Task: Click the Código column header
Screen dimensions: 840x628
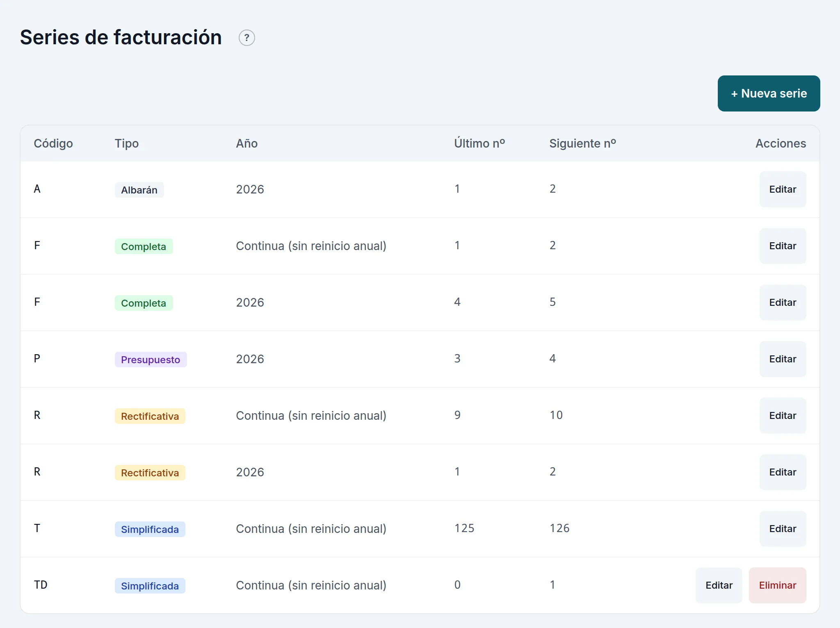Action: 53,143
